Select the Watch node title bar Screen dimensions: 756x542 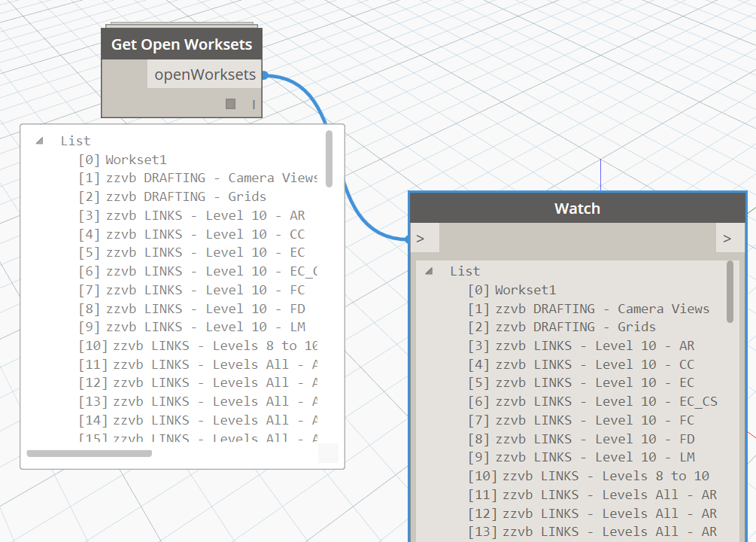pos(577,209)
